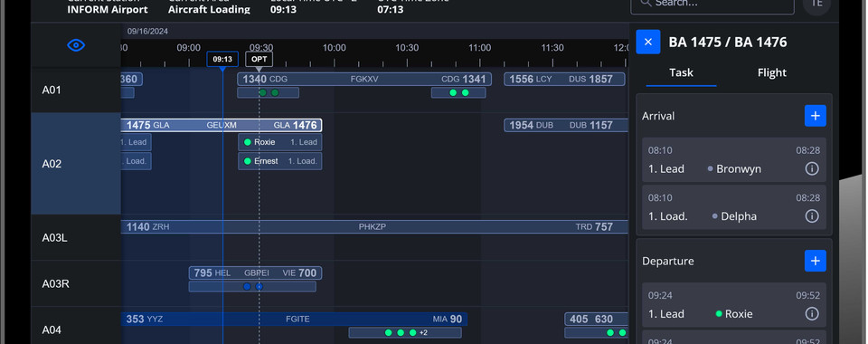
Task: Open departure task card assigned to Roxie
Action: click(734, 305)
